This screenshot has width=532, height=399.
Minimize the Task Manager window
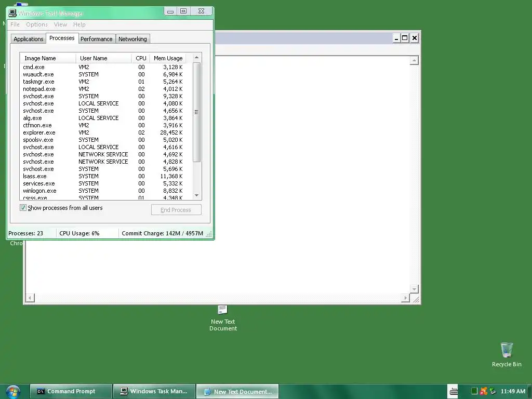tap(170, 11)
